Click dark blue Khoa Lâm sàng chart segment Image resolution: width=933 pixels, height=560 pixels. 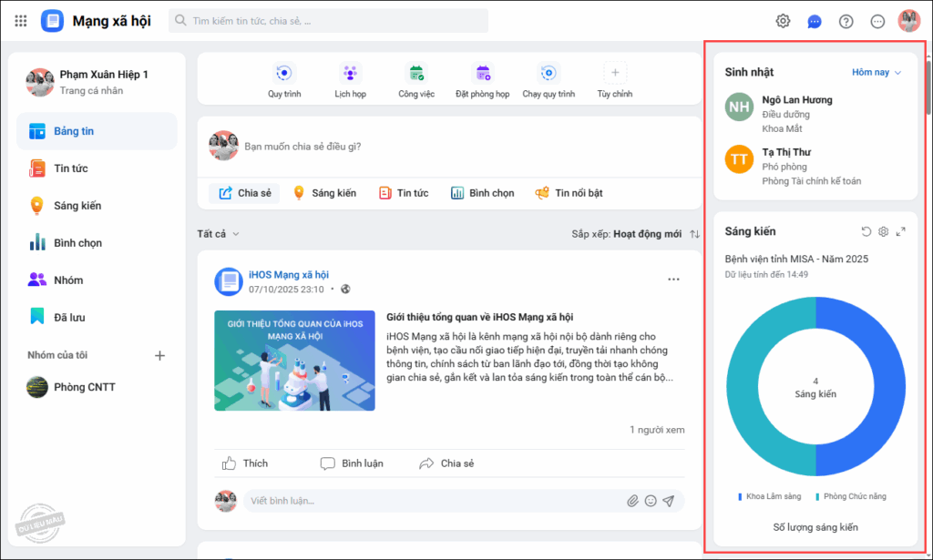[x=889, y=386]
